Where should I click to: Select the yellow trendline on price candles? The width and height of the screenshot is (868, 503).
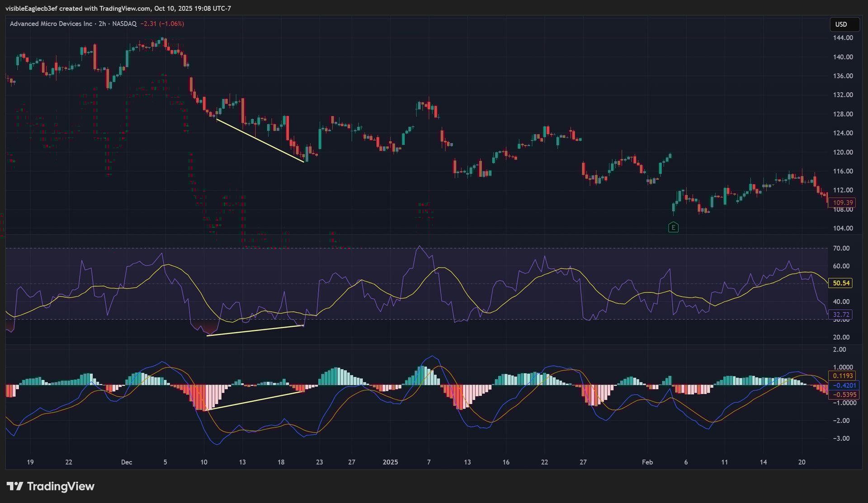(x=260, y=140)
